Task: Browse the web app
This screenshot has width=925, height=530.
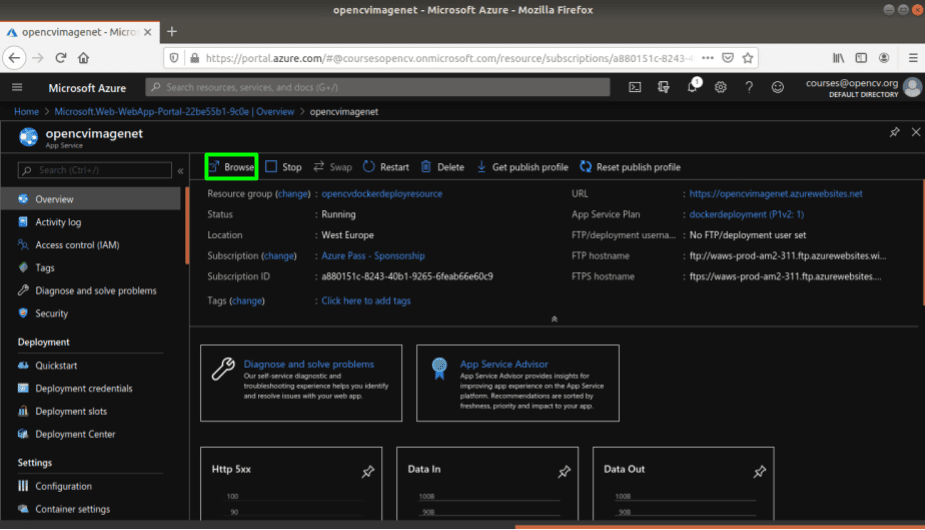Action: tap(231, 167)
